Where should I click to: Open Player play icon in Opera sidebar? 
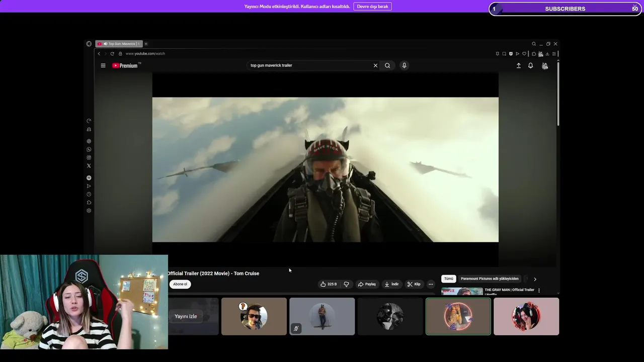tap(89, 186)
